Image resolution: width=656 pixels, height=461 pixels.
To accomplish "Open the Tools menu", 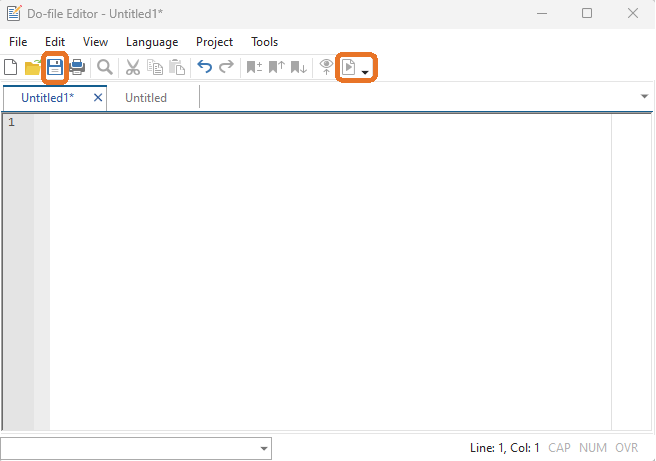I will (265, 42).
